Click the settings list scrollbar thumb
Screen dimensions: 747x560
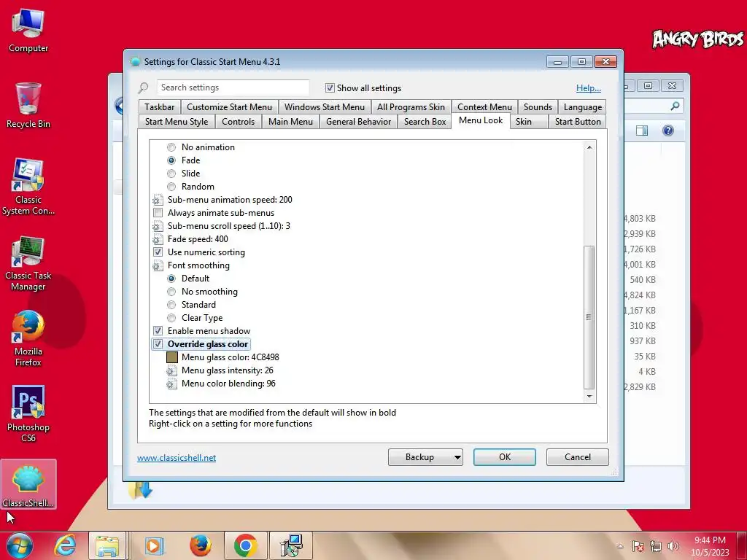[589, 318]
